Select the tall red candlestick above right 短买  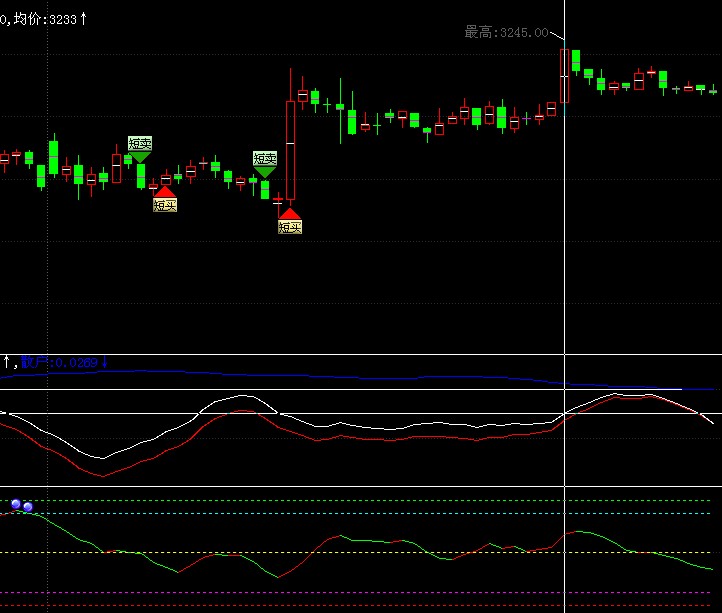[290, 150]
